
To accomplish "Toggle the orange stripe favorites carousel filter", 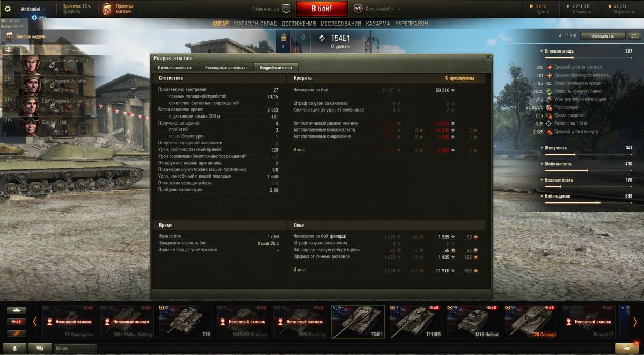I will pos(17,334).
